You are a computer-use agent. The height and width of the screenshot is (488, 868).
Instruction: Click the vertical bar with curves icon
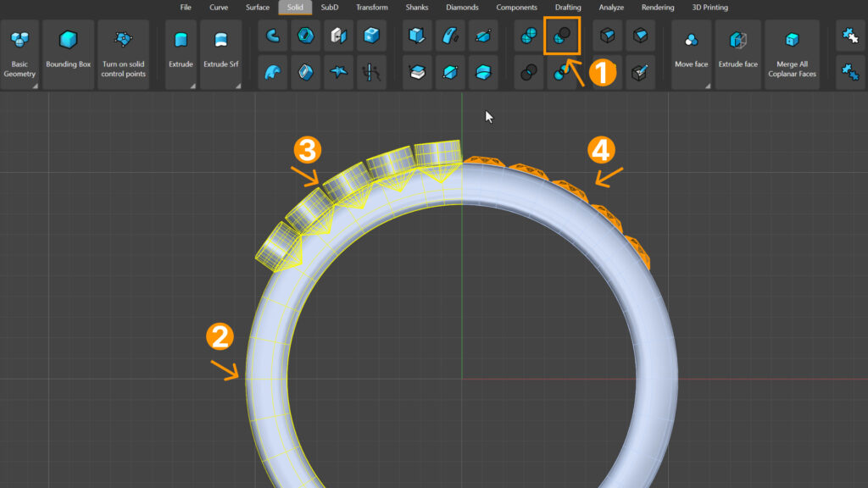(x=371, y=72)
